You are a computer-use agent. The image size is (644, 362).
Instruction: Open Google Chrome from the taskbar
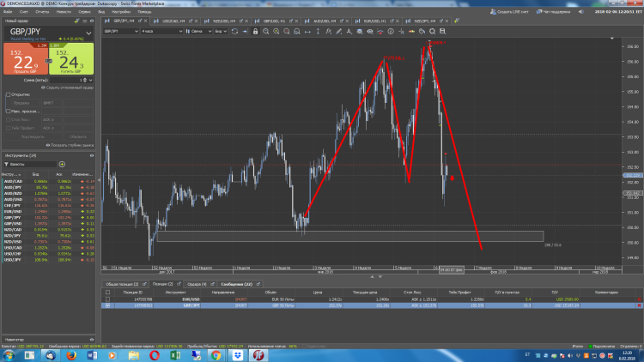(216, 355)
